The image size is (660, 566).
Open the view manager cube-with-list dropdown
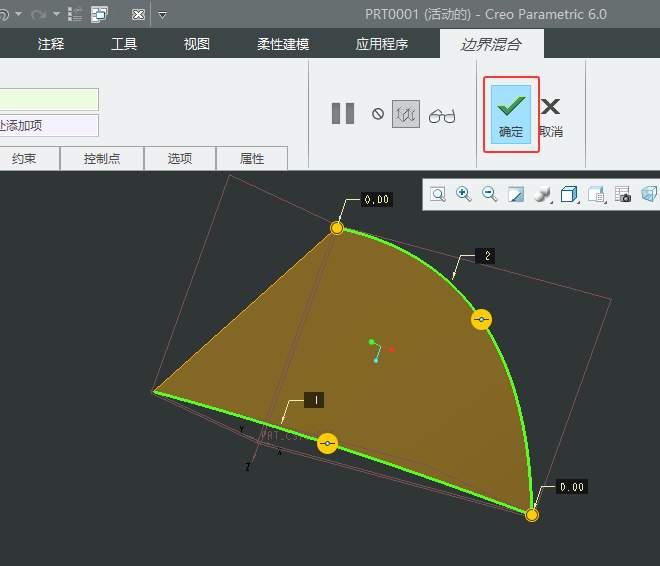pyautogui.click(x=596, y=195)
